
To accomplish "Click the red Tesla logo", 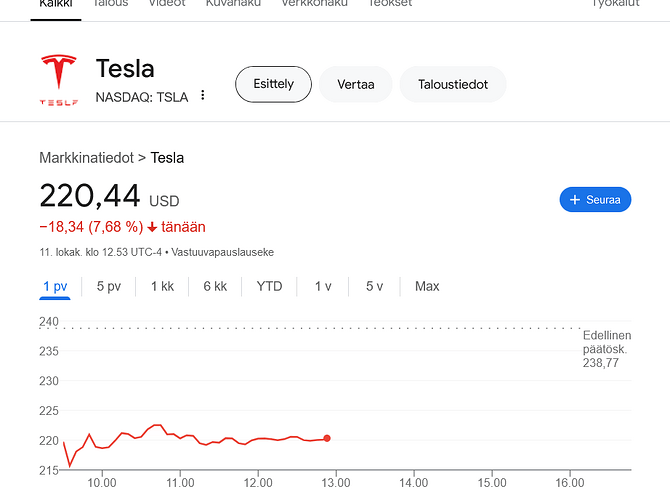I will [59, 80].
